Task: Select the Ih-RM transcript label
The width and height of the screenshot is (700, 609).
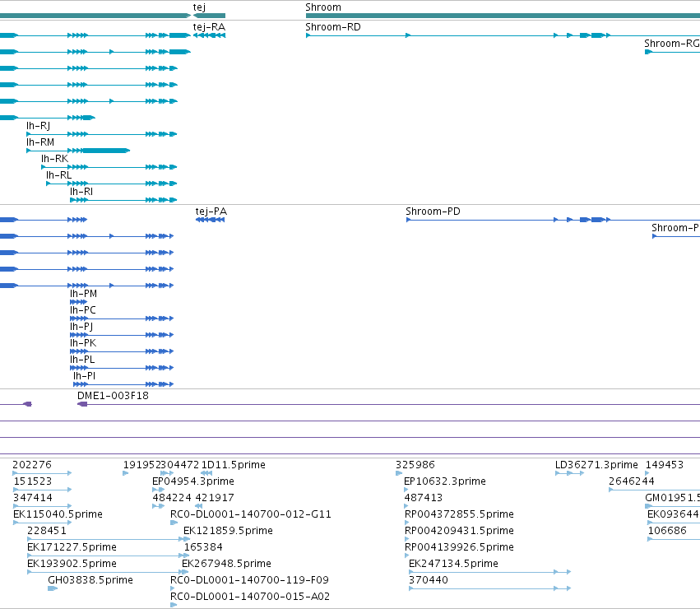Action: [x=40, y=142]
